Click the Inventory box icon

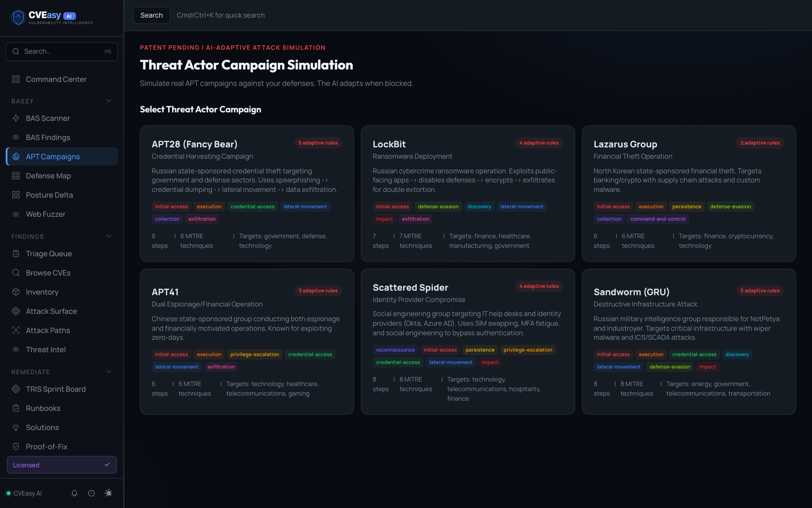16,292
